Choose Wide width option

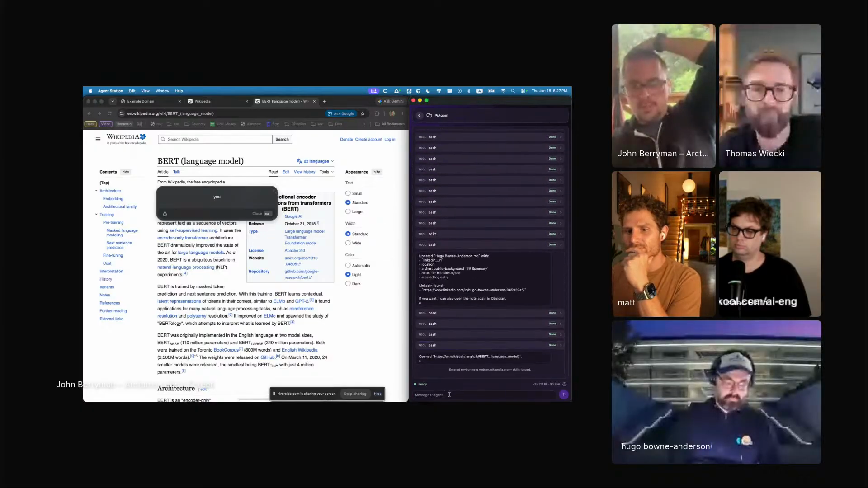(348, 243)
